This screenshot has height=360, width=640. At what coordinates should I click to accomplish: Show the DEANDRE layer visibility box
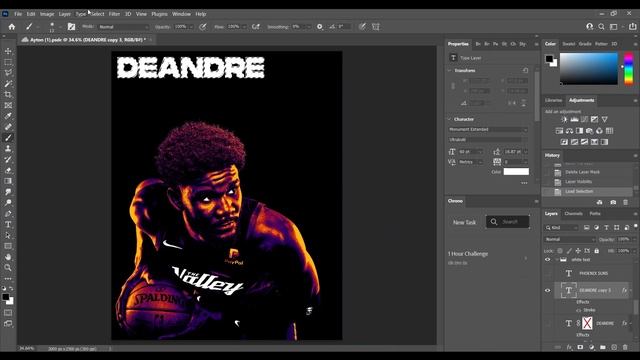coord(548,323)
